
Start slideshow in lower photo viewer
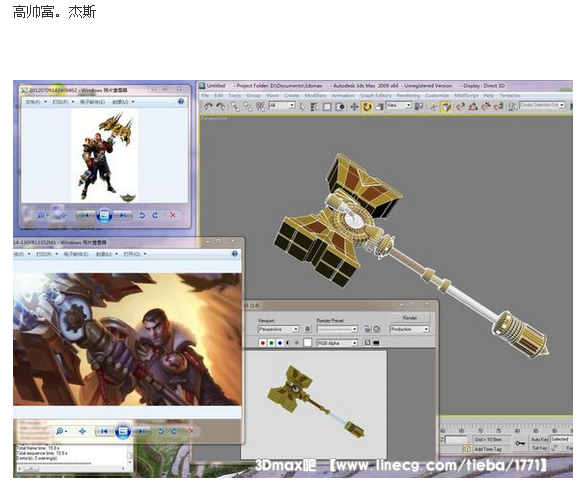point(123,431)
